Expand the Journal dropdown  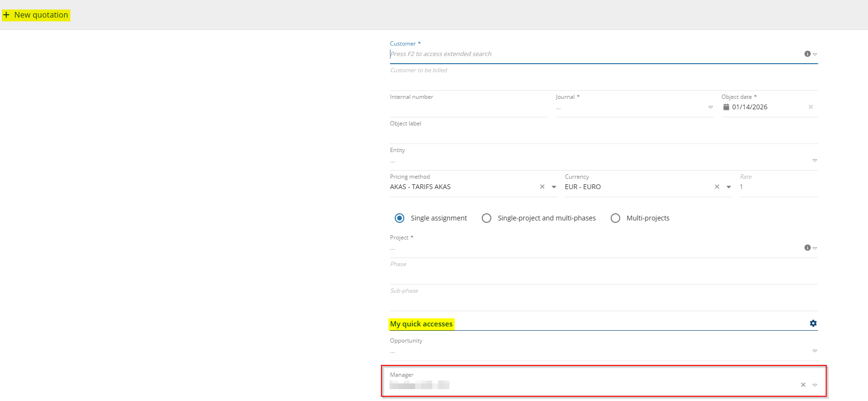711,107
